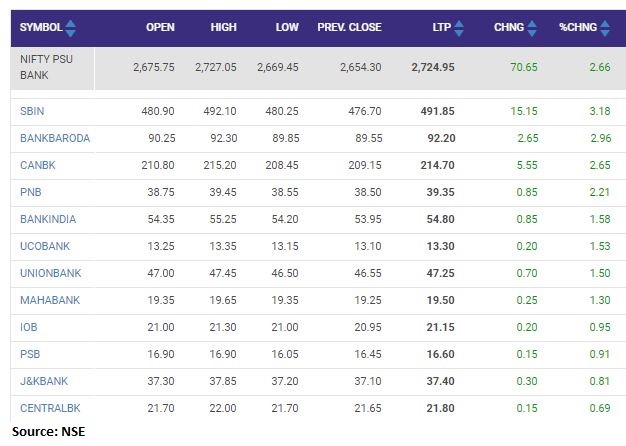This screenshot has width=626, height=446.
Task: Select the CANBK symbol
Action: 37,165
